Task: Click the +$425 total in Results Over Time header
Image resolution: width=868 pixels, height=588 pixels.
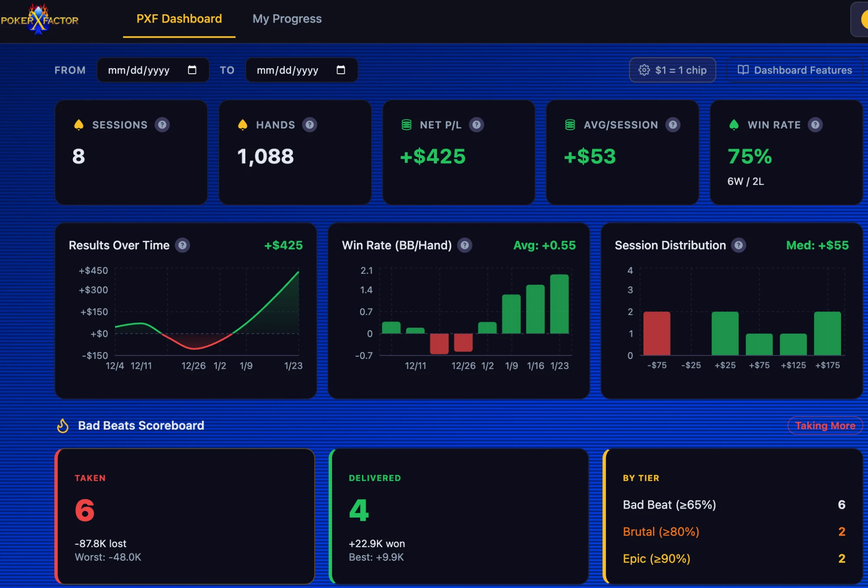Action: pyautogui.click(x=283, y=245)
